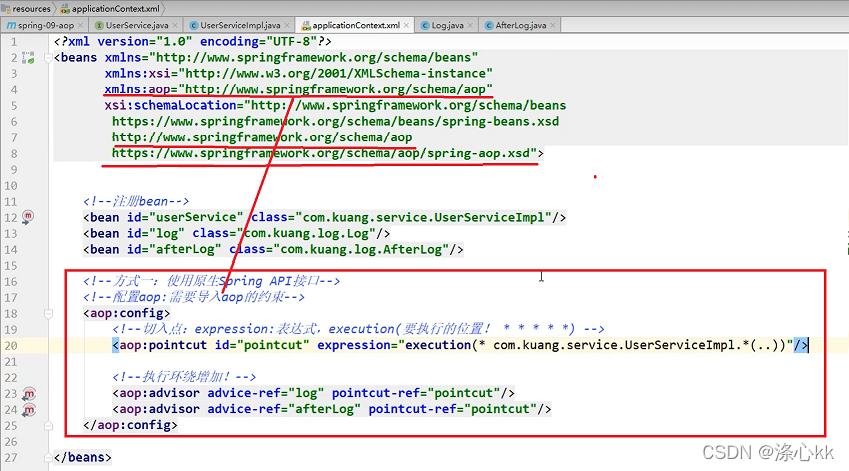Switch to the Log.java tab

[x=447, y=25]
